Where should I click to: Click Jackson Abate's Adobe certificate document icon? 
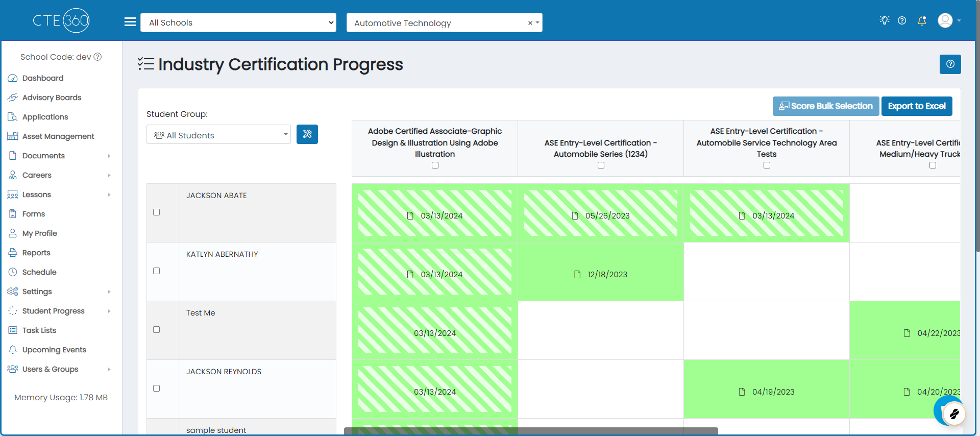pos(410,215)
